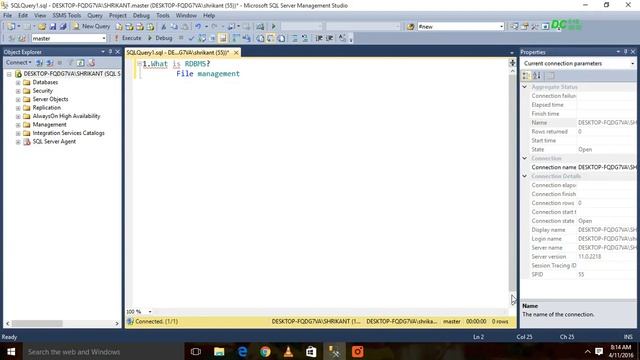Click the Refresh icon in Object Explorer
The width and height of the screenshot is (640, 360).
click(x=81, y=63)
